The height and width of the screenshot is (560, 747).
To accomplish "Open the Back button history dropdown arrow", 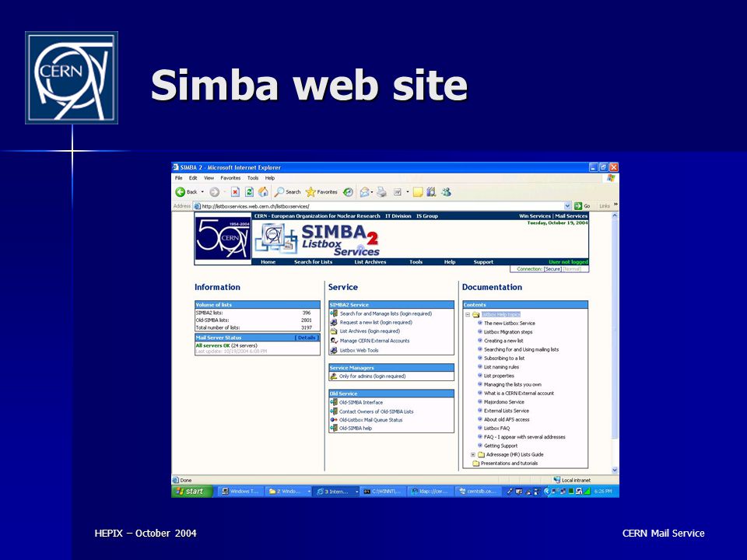I will tap(202, 192).
